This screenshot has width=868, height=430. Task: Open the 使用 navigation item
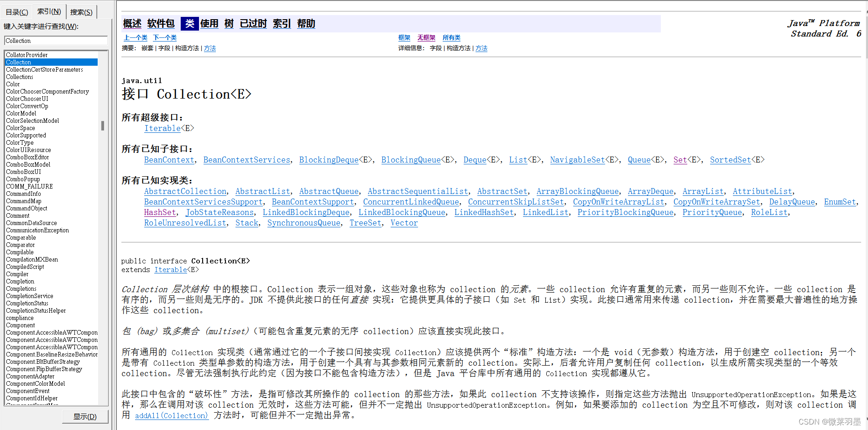point(209,24)
